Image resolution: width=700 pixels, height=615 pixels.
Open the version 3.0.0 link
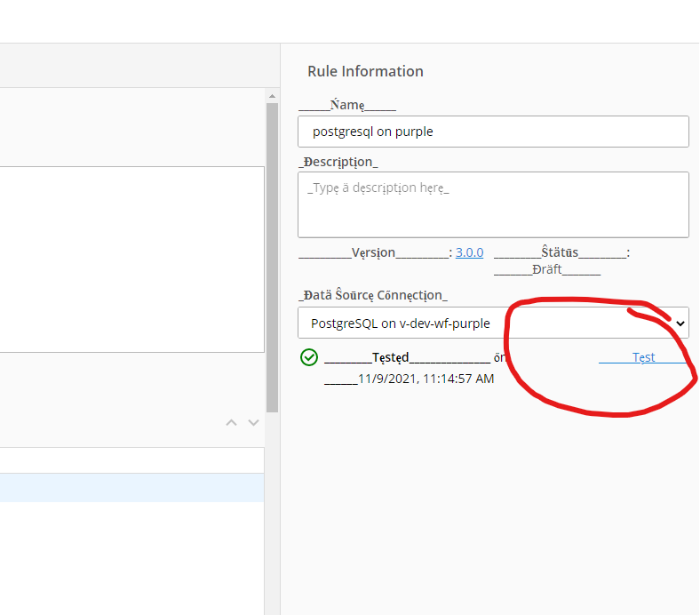pyautogui.click(x=469, y=252)
